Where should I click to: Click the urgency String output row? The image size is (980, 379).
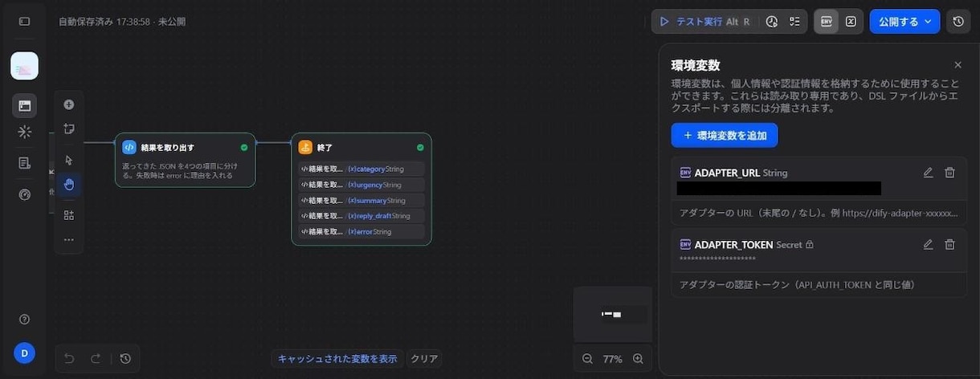(x=361, y=185)
